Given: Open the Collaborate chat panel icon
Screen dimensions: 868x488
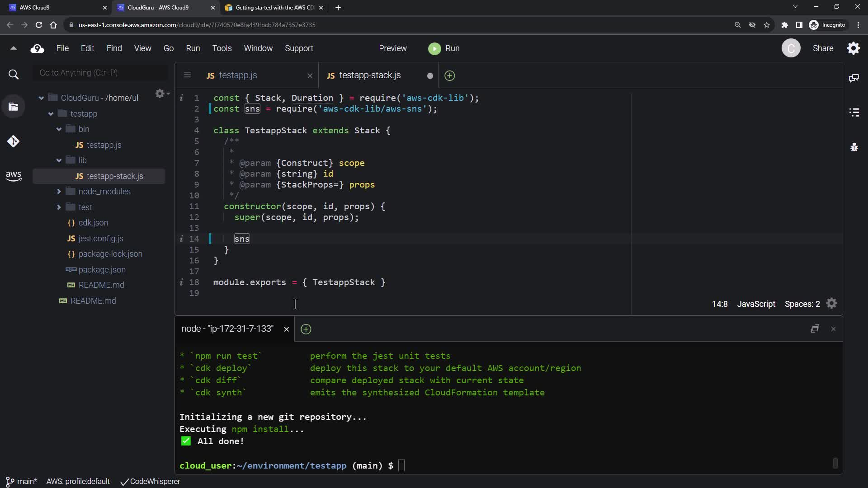Looking at the screenshot, I should [x=854, y=78].
